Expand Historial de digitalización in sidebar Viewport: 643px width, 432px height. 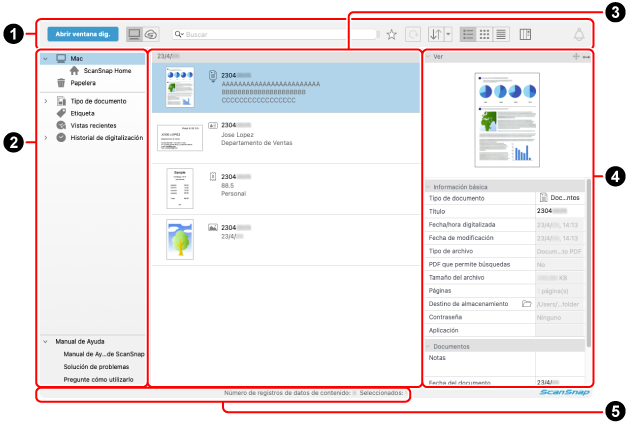point(46,137)
